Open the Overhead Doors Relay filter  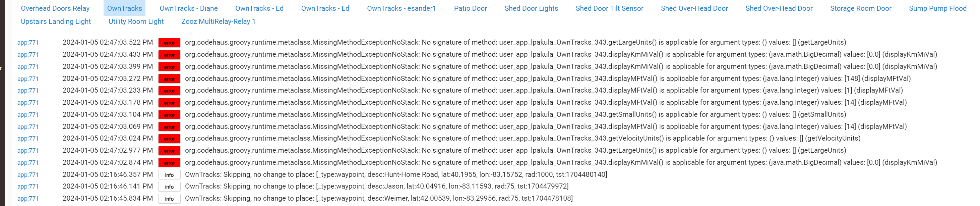click(x=55, y=8)
